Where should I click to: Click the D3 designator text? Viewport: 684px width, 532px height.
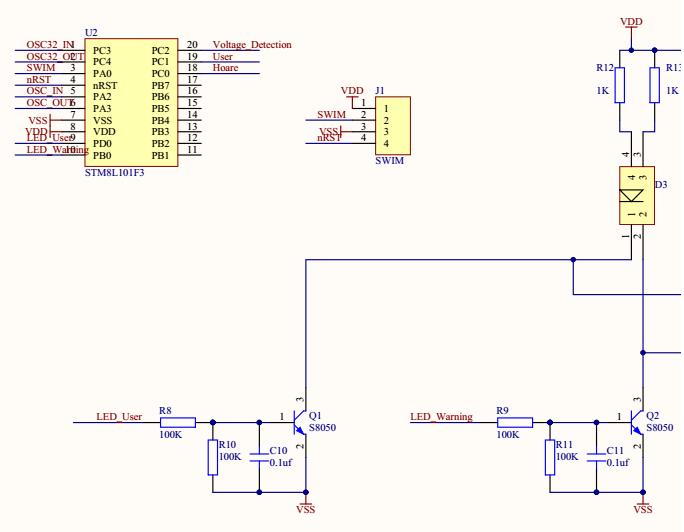(661, 185)
